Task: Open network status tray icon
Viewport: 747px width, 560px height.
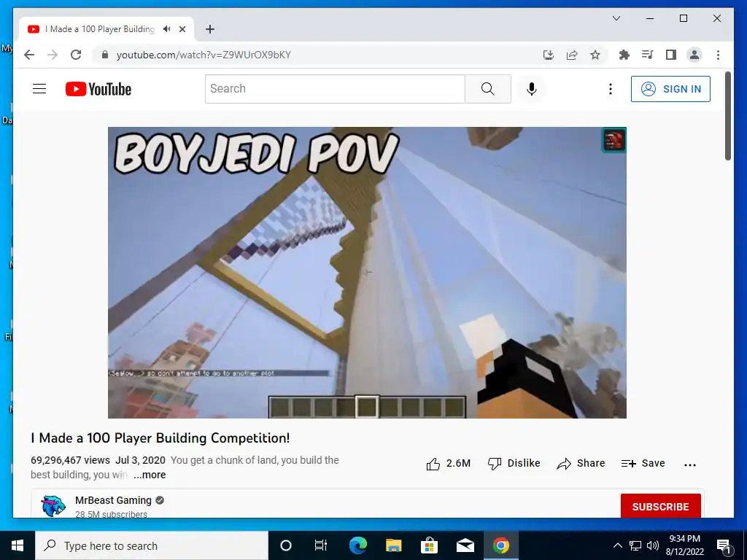Action: [x=635, y=545]
